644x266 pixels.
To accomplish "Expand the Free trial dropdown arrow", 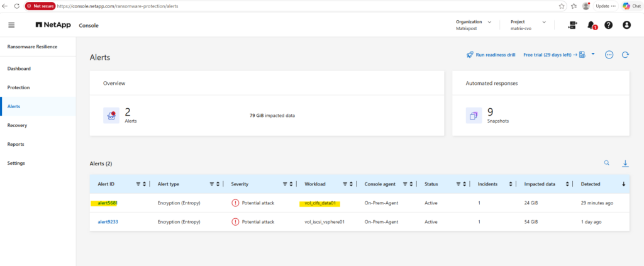I will pyautogui.click(x=592, y=54).
